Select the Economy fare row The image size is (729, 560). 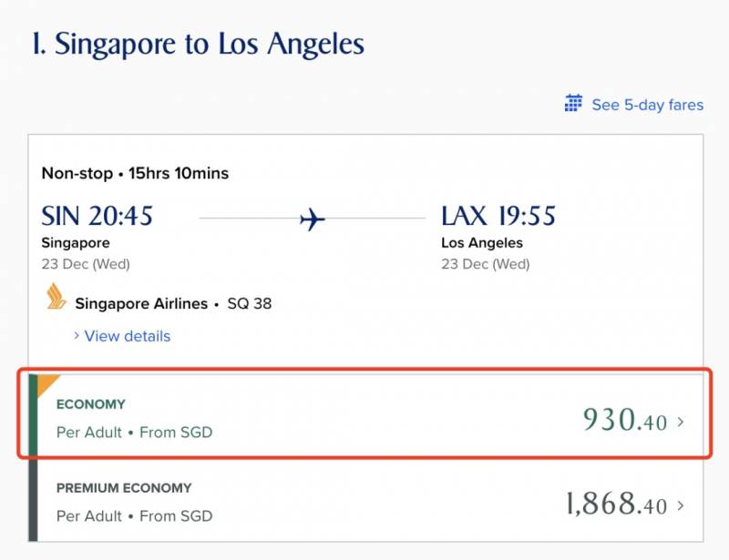click(x=364, y=415)
